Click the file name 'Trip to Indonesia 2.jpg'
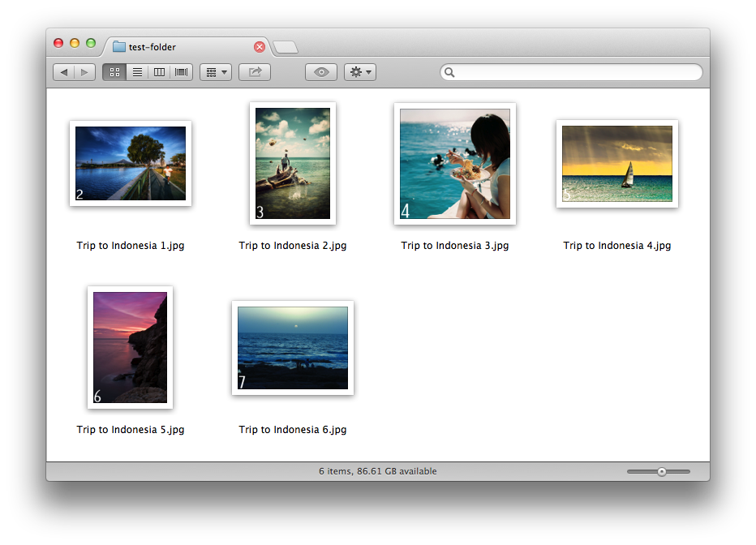Screen dimensions: 756x545 [293, 246]
